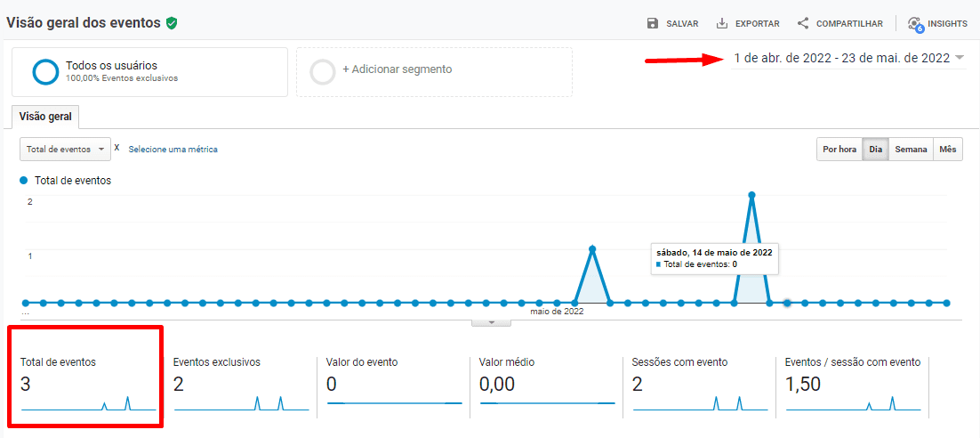Open the Insights icon with badge

coord(914,24)
